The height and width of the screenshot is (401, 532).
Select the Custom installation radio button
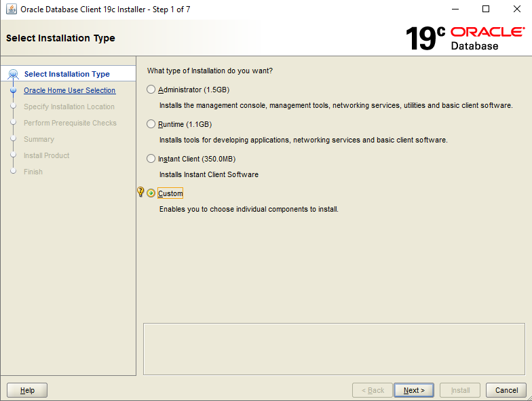151,193
